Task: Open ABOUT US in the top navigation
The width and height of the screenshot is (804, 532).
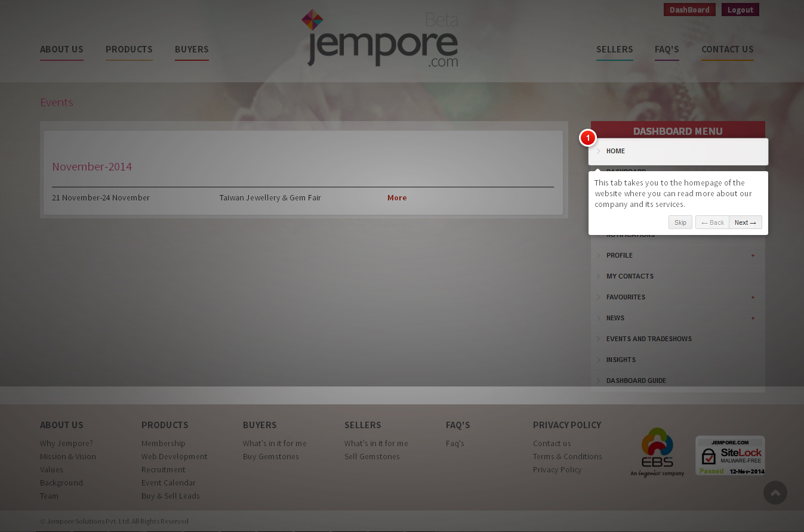Action: coord(61,50)
